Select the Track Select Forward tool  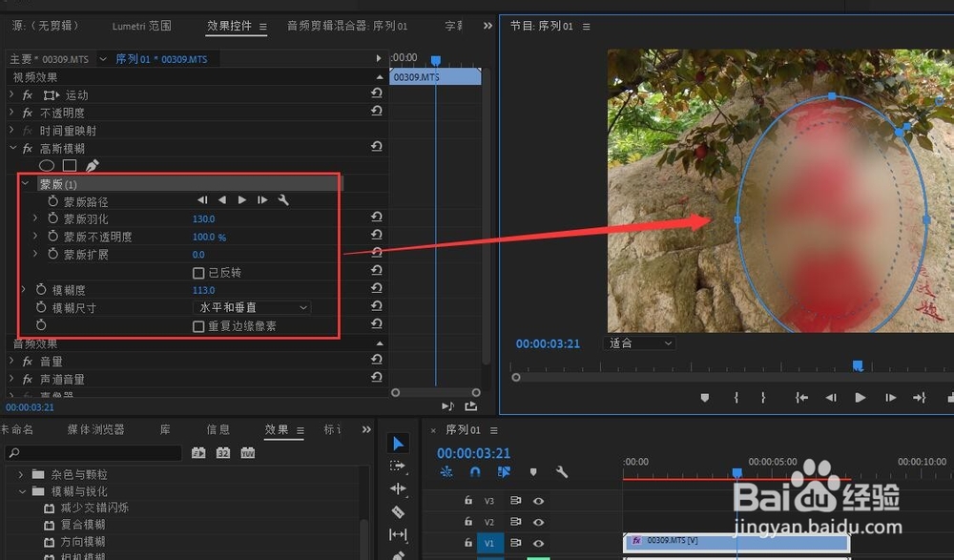pos(399,467)
